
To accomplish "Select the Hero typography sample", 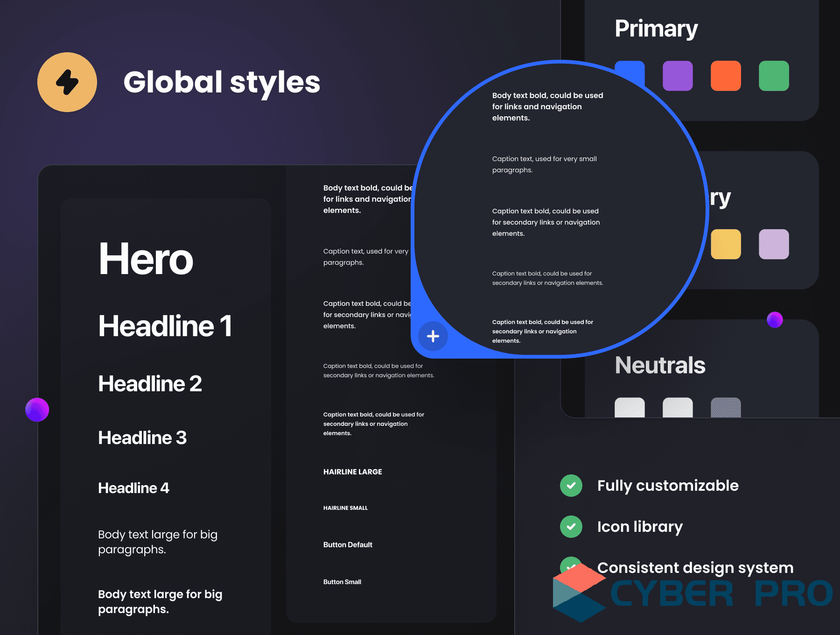I will [x=146, y=259].
